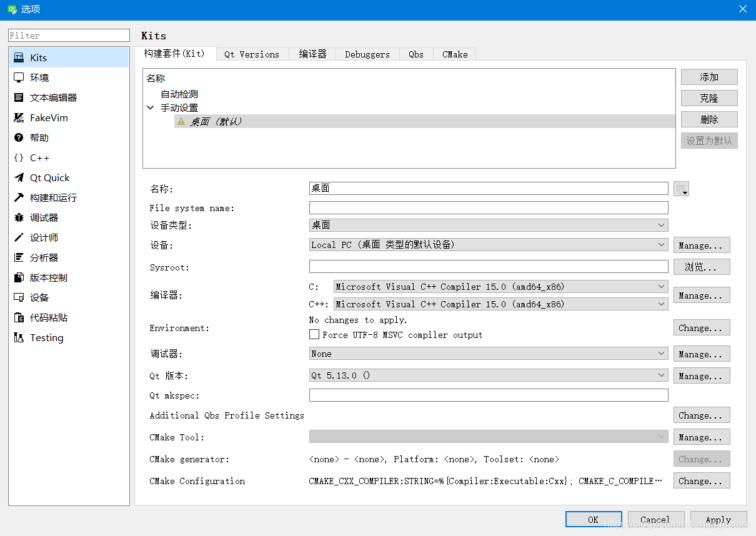Open the 调试器 bug icon
Screen dimensions: 756x536
click(19, 217)
